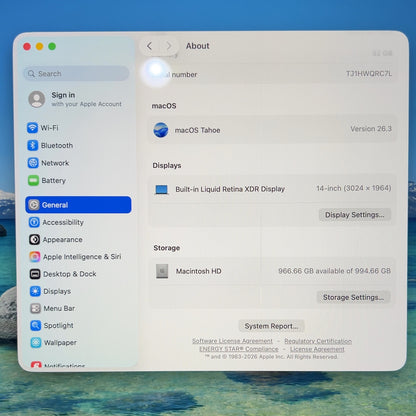Screen dimensions: 416x416
Task: Open Regulatory Certification link
Action: [x=318, y=341]
